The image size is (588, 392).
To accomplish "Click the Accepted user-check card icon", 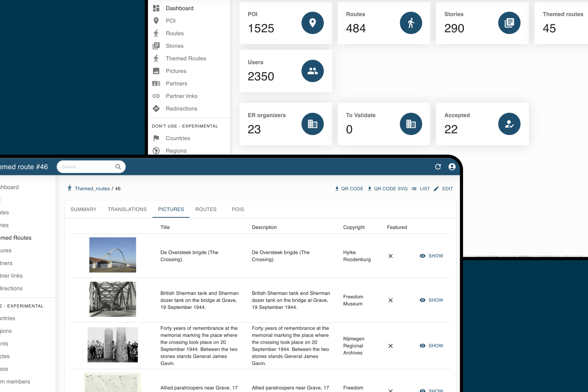I will [509, 124].
